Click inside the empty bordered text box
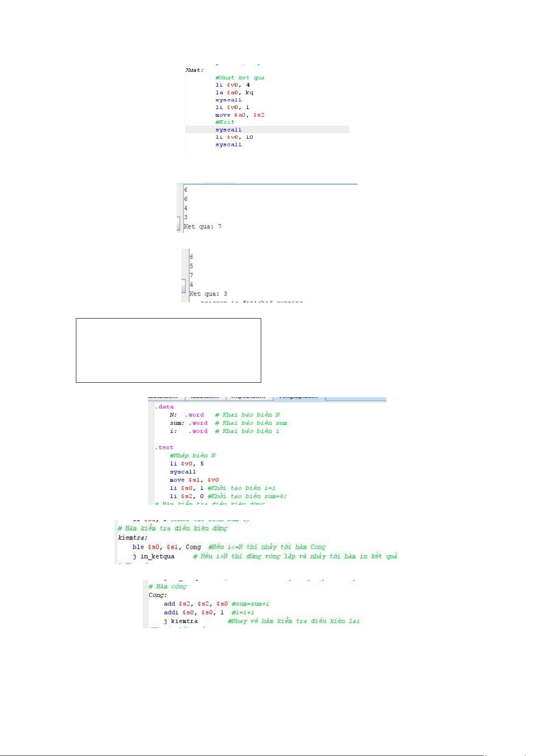 pos(168,350)
